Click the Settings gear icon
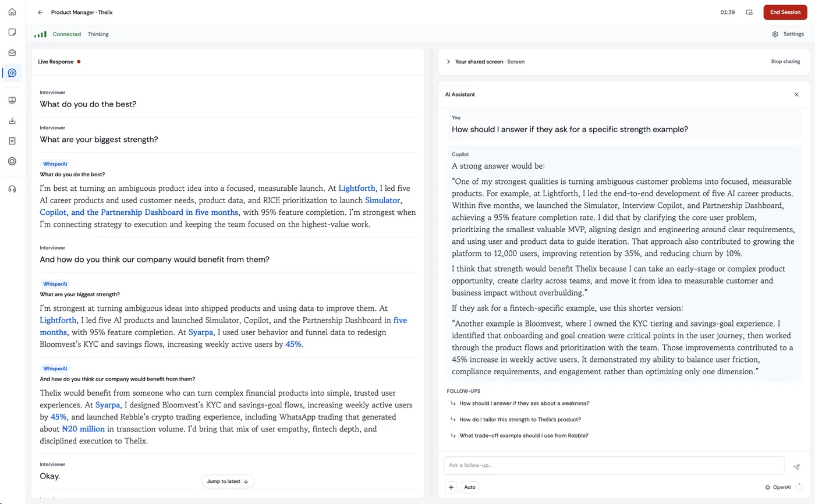This screenshot has width=815, height=504. pyautogui.click(x=775, y=34)
